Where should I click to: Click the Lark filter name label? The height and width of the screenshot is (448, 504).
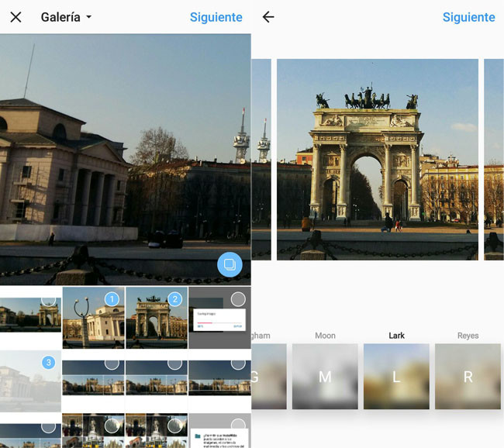pyautogui.click(x=396, y=336)
